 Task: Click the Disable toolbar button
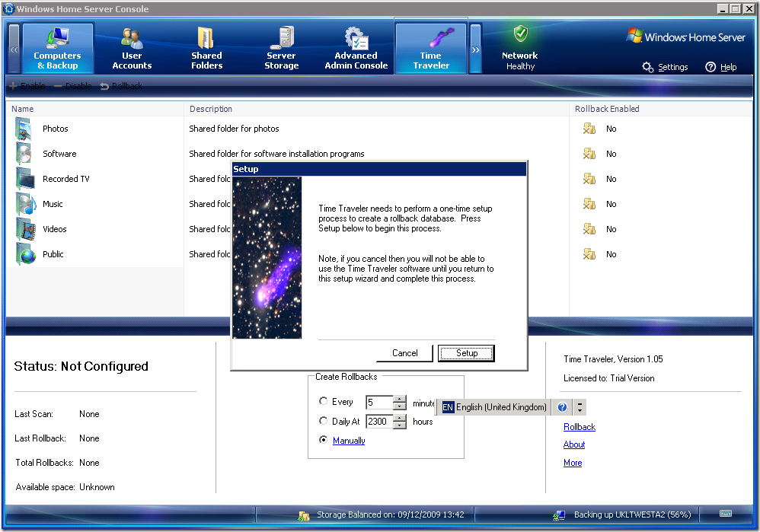click(72, 86)
